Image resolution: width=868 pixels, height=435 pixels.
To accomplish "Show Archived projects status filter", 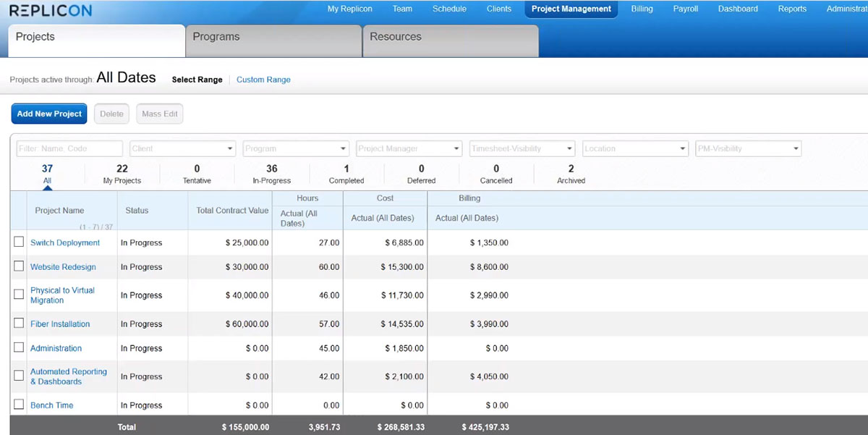I will click(x=571, y=174).
